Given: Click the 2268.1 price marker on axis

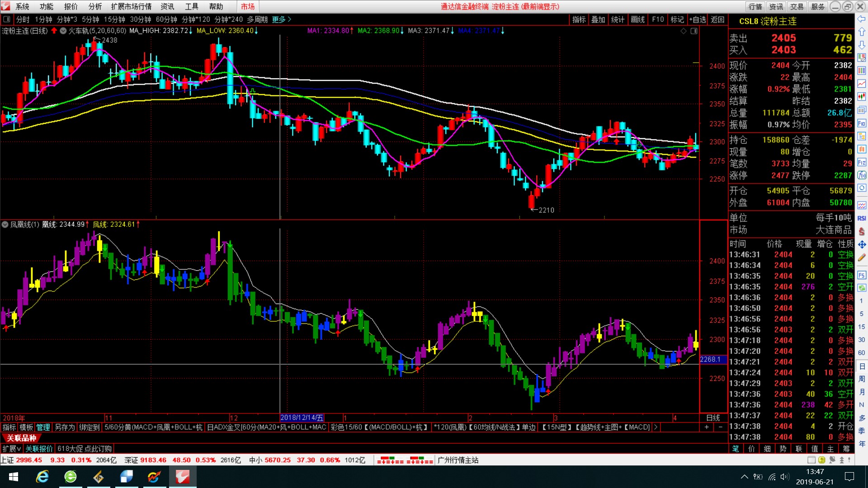Looking at the screenshot, I should [710, 359].
